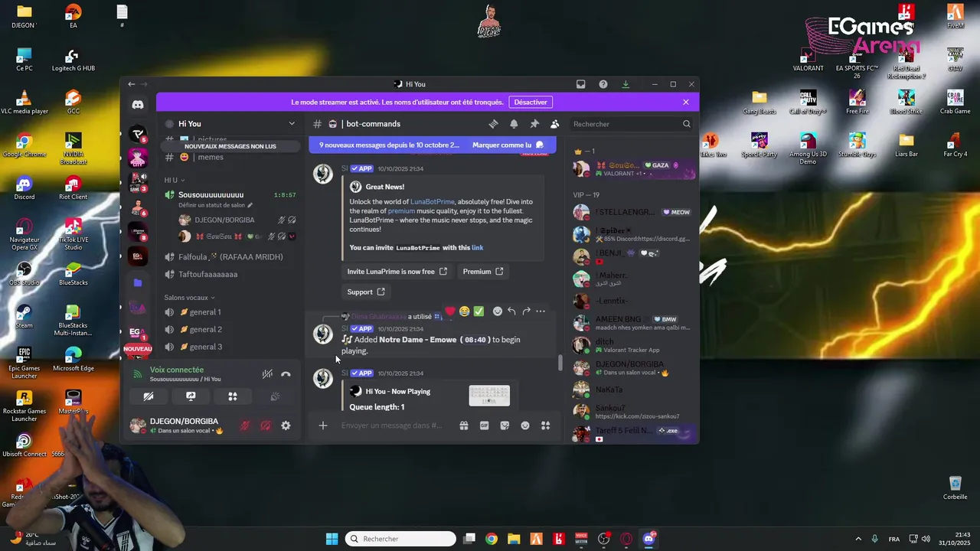980x551 pixels.
Task: Open more options ellipsis on message
Action: (541, 311)
